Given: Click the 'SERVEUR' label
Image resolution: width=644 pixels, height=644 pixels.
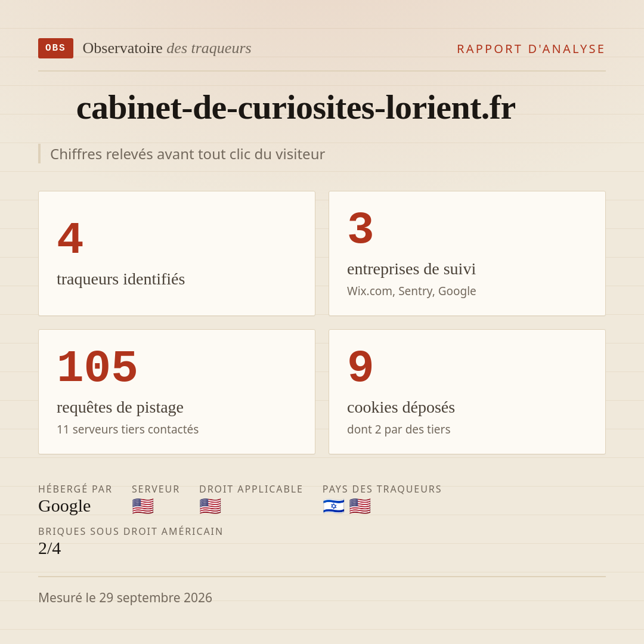Looking at the screenshot, I should pos(156,489).
